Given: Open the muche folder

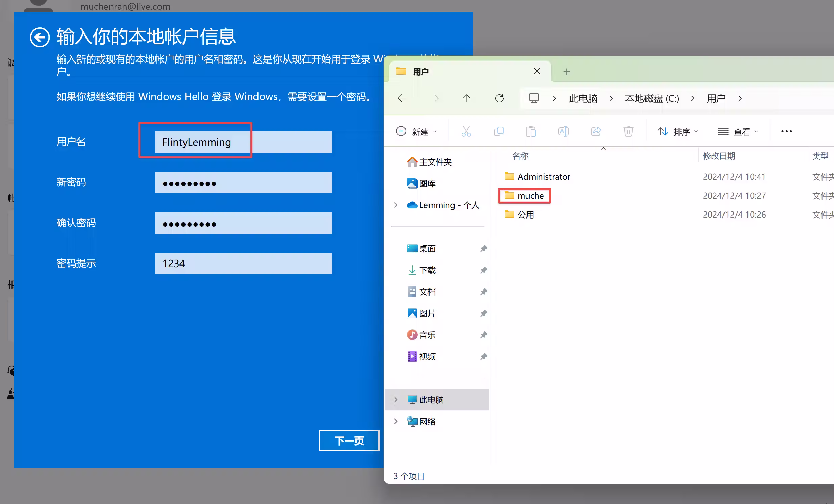Looking at the screenshot, I should tap(530, 196).
